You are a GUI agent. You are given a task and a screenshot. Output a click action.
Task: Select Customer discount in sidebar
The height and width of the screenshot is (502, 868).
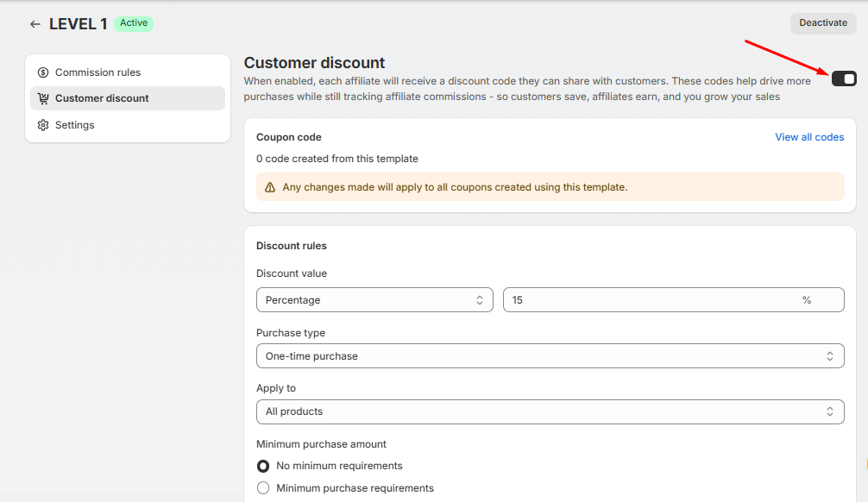[x=102, y=98]
